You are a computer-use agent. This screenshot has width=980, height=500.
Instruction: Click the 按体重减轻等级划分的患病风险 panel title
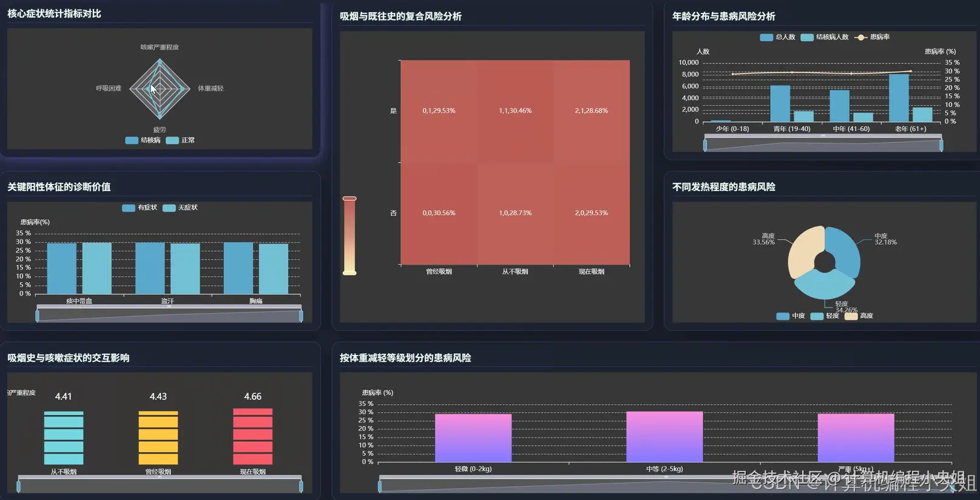click(405, 358)
